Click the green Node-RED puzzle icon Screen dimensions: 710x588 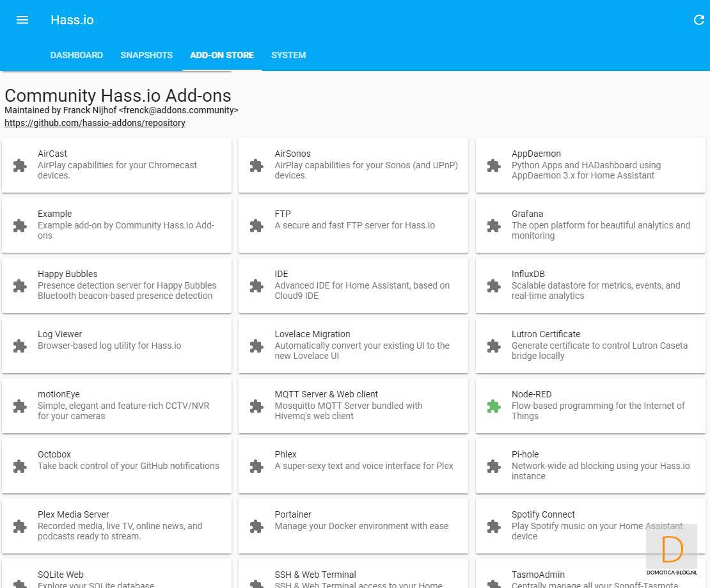(493, 406)
